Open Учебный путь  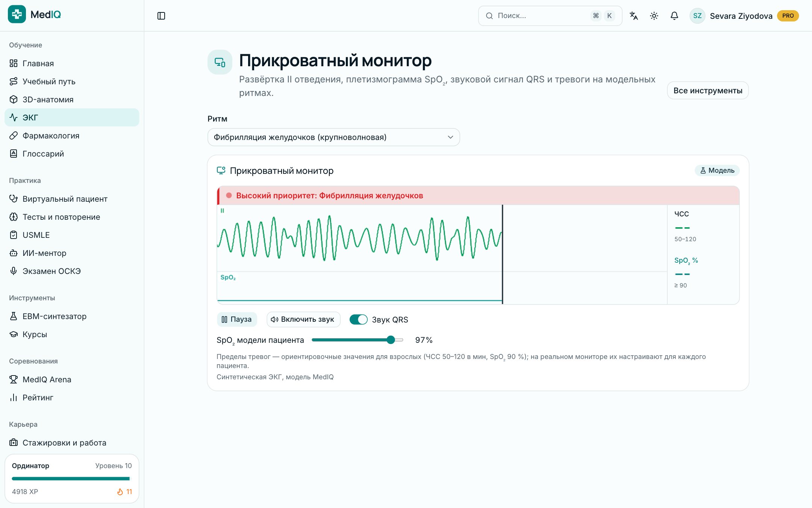[x=72, y=81]
